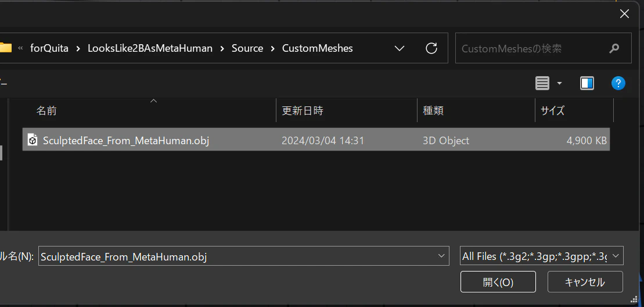Click the navigation pane scrollbar thumb at left
Screen dimensions: 644x307
coord(1,152)
